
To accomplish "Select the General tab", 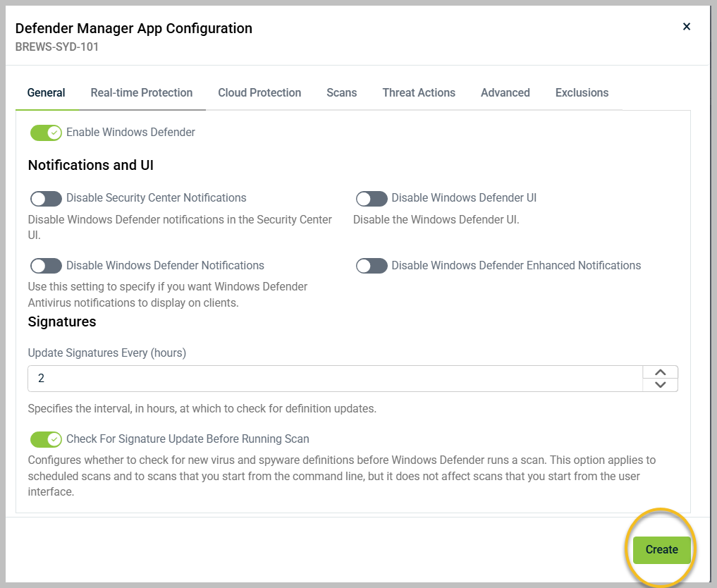I will tap(46, 92).
